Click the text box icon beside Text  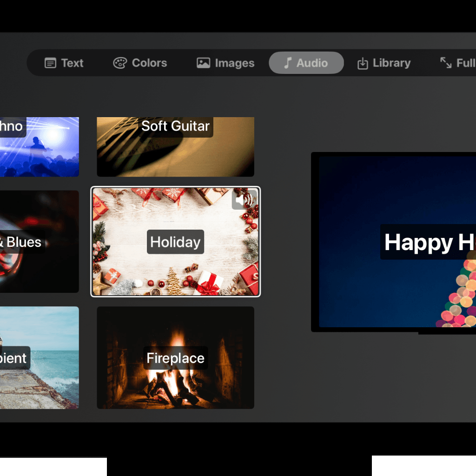click(x=50, y=63)
